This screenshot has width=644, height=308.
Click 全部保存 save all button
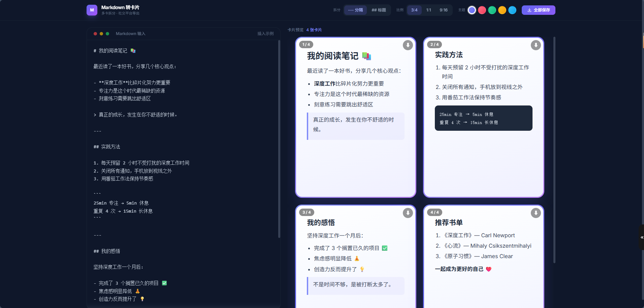(538, 10)
